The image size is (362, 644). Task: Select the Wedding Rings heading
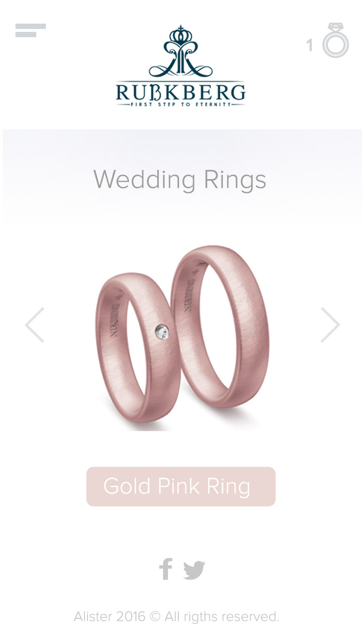pos(180,180)
